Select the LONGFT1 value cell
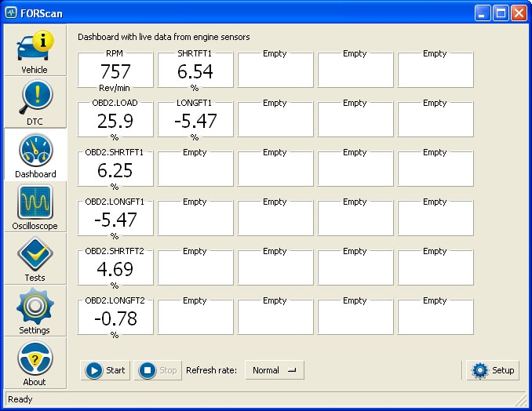The image size is (532, 411). [x=195, y=120]
